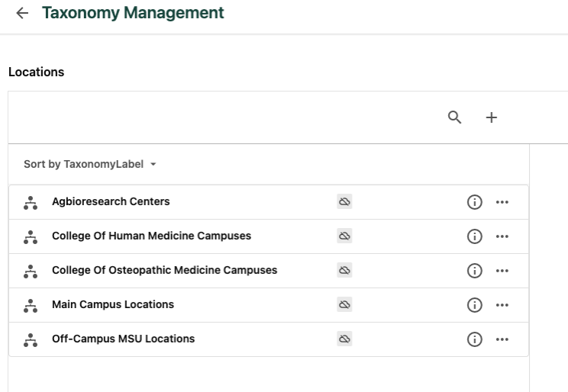Click hierarchy icon next to Agbioresearch Centers
Image resolution: width=568 pixels, height=392 pixels.
(31, 202)
